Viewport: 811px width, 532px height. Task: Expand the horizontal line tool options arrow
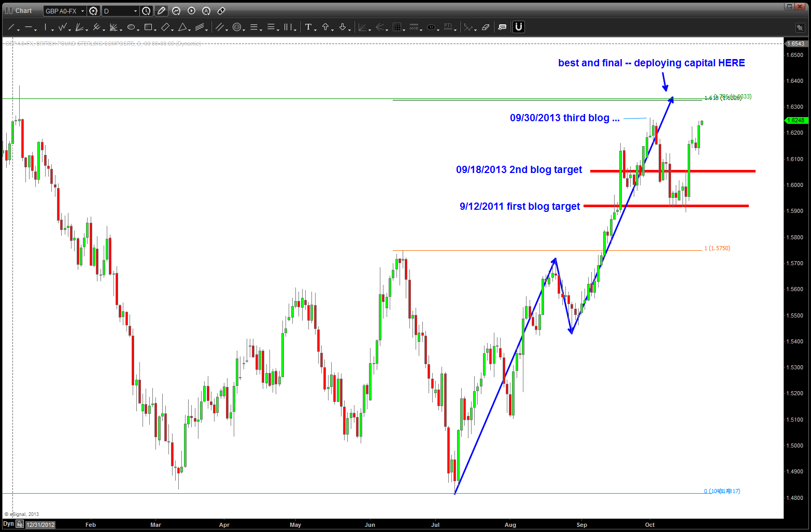coord(35,30)
